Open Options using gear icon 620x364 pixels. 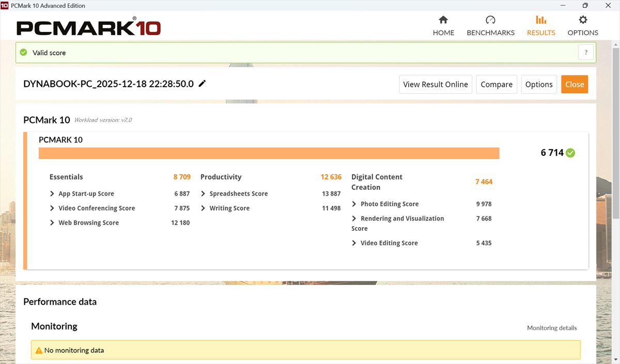pos(583,20)
